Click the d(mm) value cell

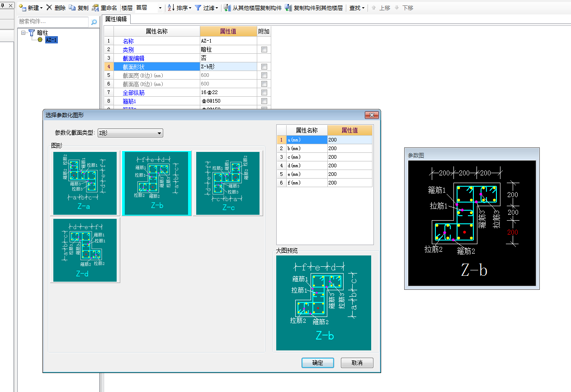(350, 165)
